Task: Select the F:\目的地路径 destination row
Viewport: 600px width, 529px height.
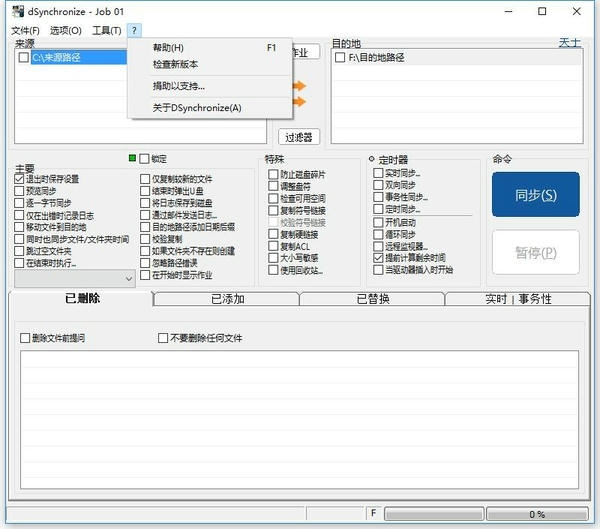Action: pos(457,57)
